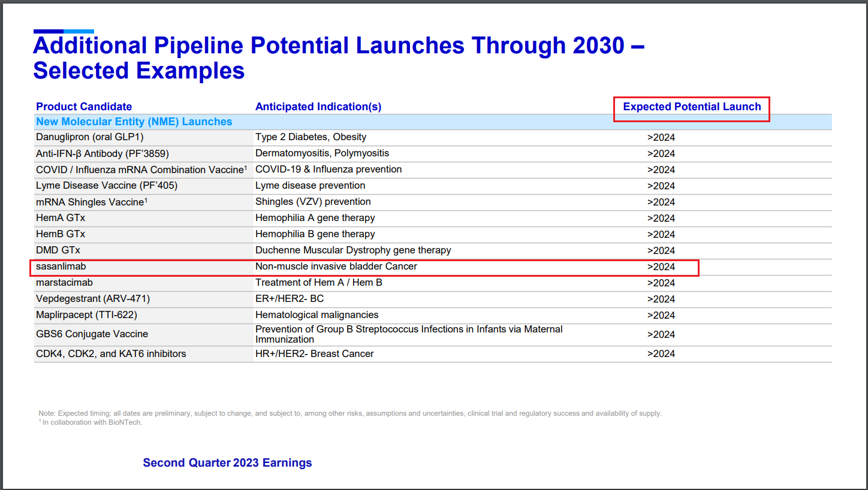Image resolution: width=868 pixels, height=490 pixels.
Task: Click the 'Second Quarter 2023 Earnings' footer text
Action: point(227,462)
